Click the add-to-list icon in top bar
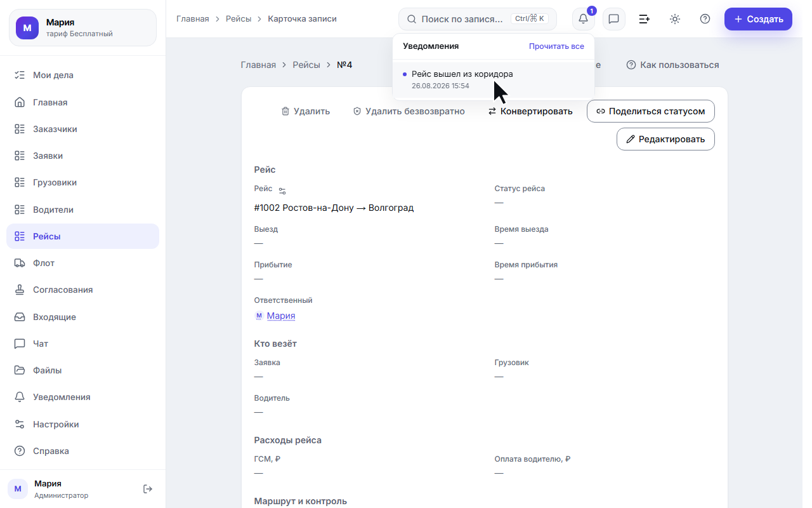 [x=644, y=19]
